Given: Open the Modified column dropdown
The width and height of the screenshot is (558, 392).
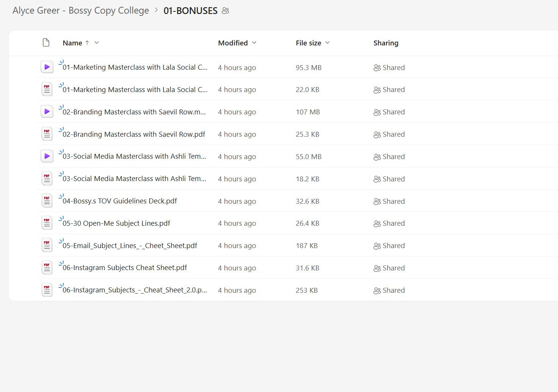Looking at the screenshot, I should coord(254,43).
